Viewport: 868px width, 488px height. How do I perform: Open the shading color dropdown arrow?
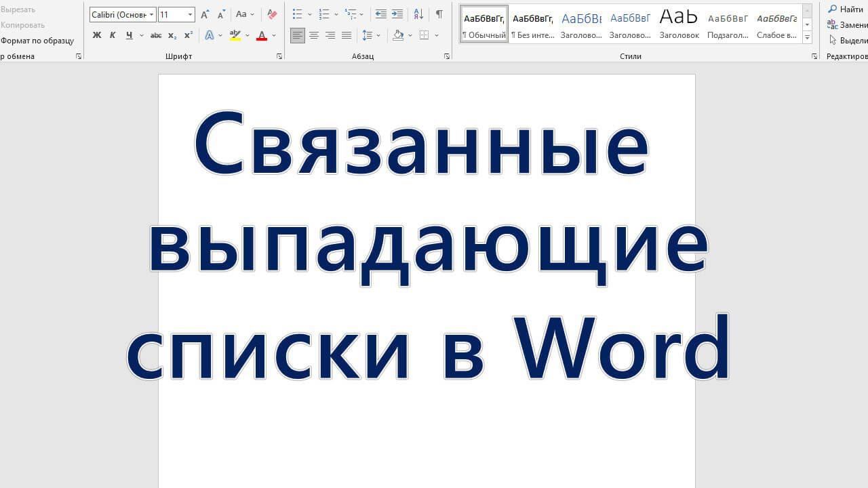tap(410, 35)
